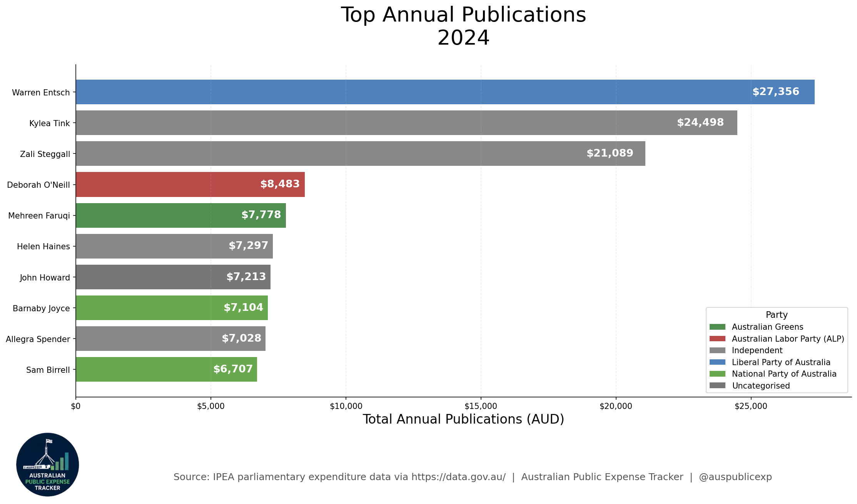Select Deborah O'Neill's red bar

(190, 184)
